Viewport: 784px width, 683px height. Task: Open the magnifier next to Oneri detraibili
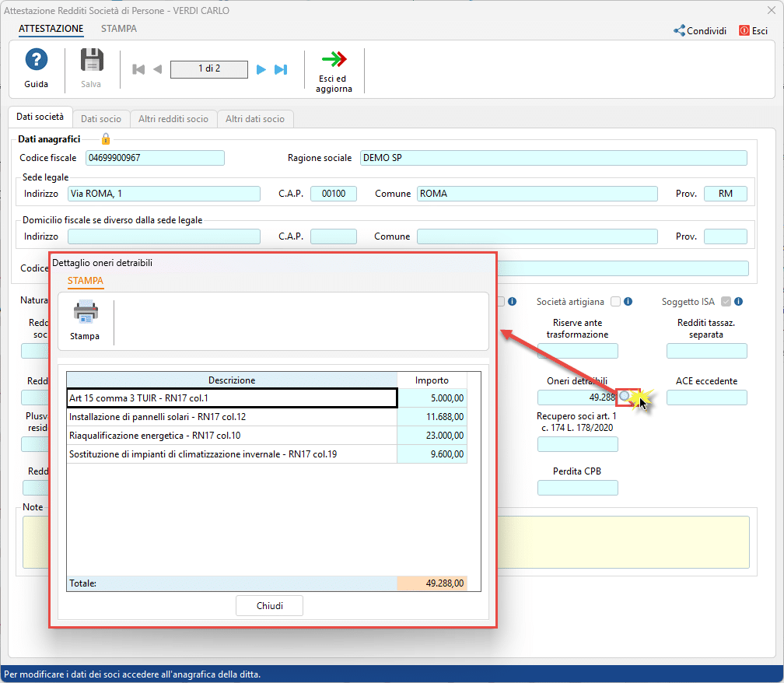pos(624,397)
